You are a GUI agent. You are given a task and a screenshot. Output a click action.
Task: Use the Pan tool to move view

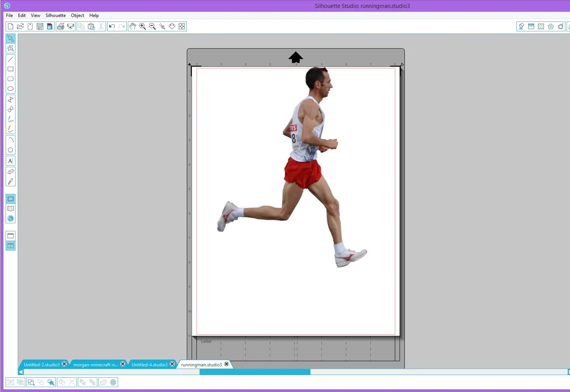[132, 26]
